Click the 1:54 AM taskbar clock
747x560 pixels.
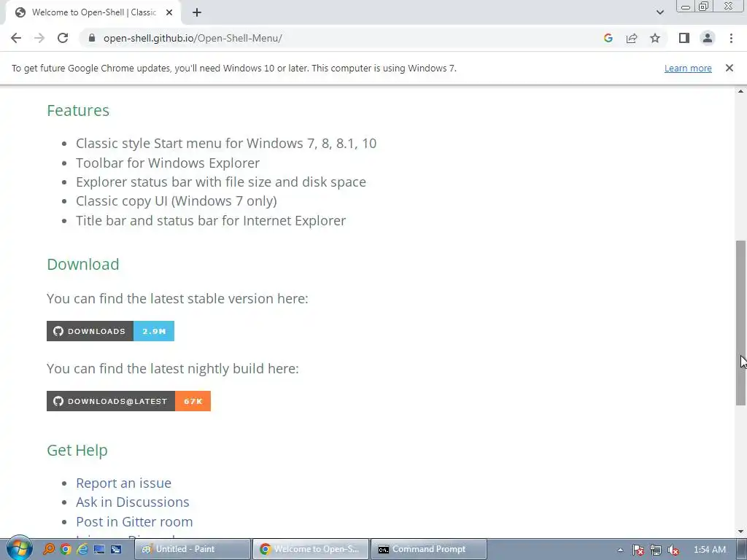710,550
